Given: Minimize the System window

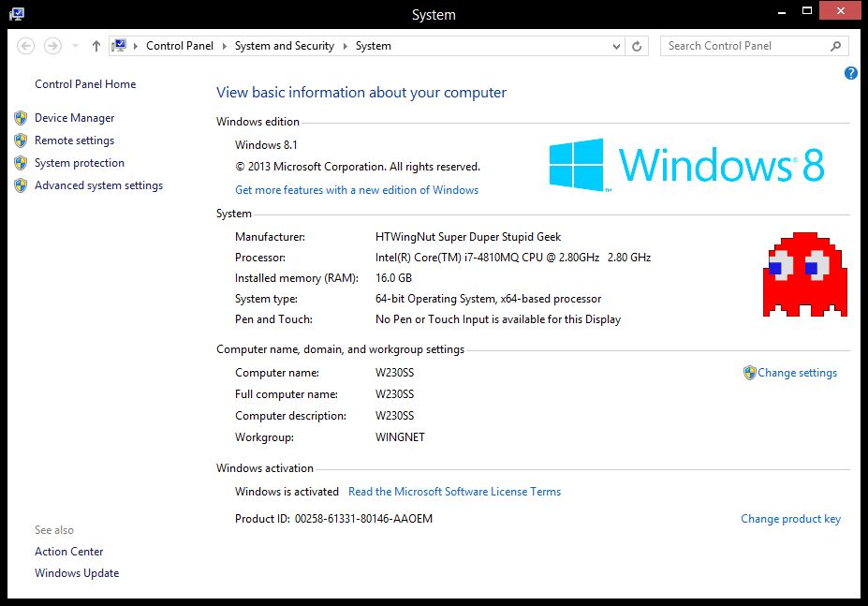Looking at the screenshot, I should [x=782, y=11].
